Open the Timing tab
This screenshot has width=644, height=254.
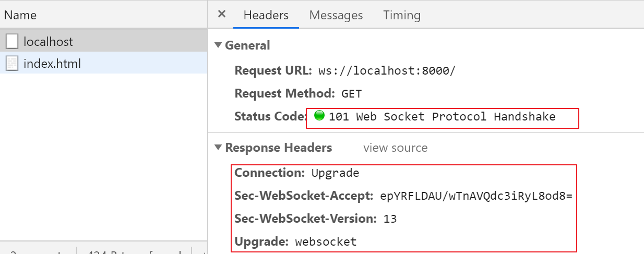[x=402, y=15]
